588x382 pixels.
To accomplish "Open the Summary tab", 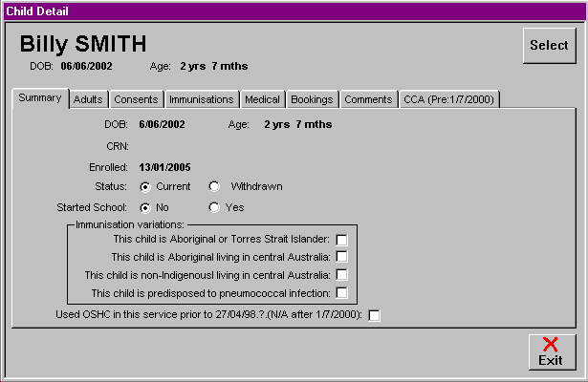I will coord(40,98).
